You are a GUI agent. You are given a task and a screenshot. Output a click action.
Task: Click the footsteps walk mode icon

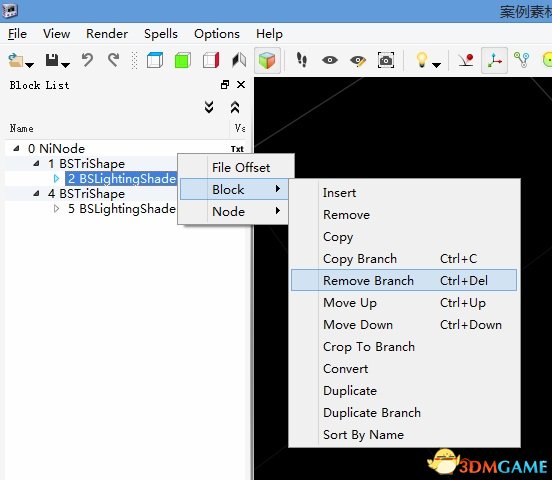(x=302, y=60)
